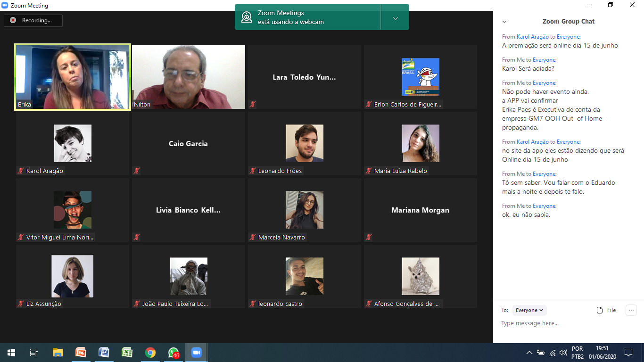
Task: Click the muted mic icon beside Leonardo Fróes
Action: point(253,171)
